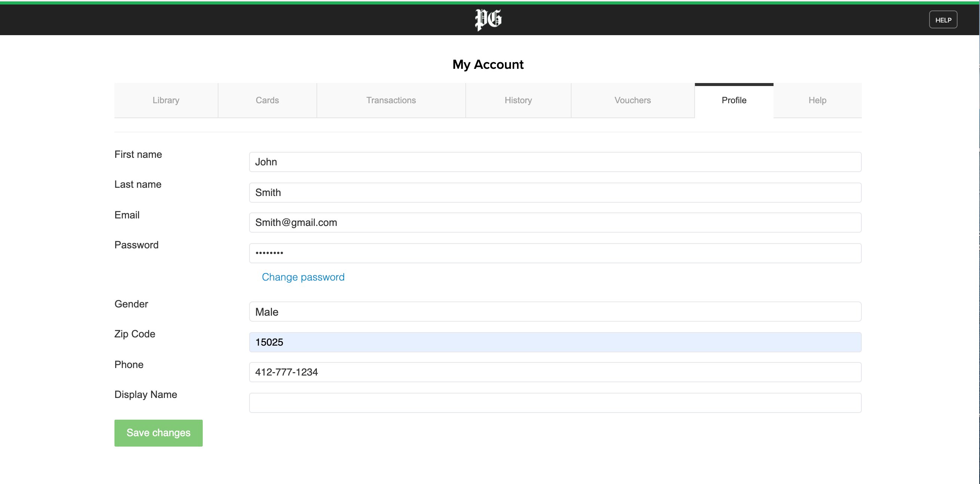Open the Help tab in account menu

coord(817,101)
